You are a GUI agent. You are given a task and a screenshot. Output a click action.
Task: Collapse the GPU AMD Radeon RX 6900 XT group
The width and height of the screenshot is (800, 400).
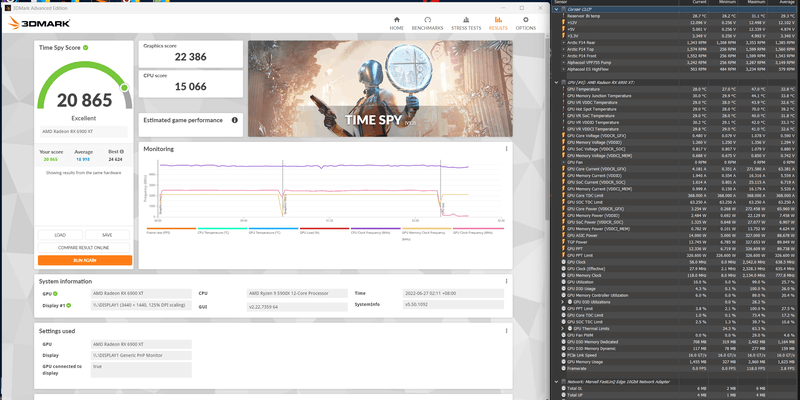point(556,82)
